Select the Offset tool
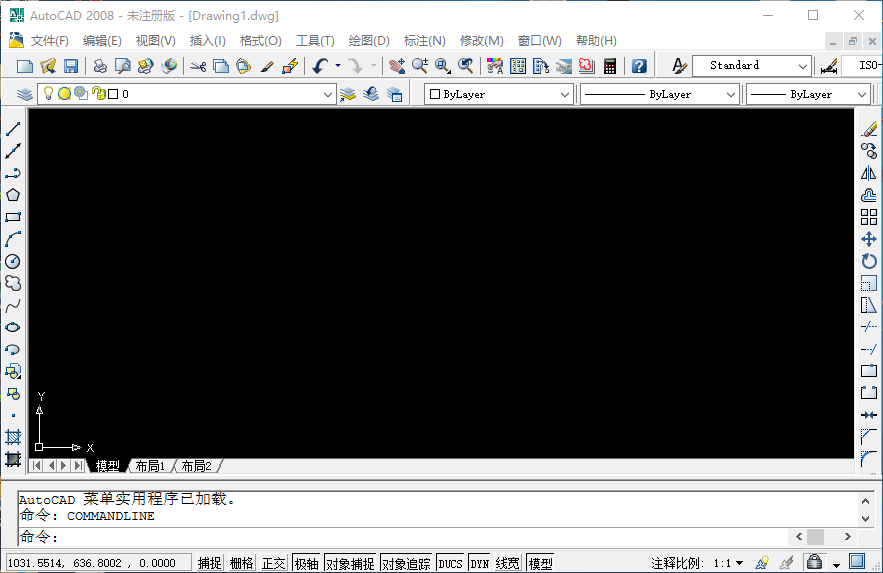Screen dimensions: 883x573 [x=869, y=195]
